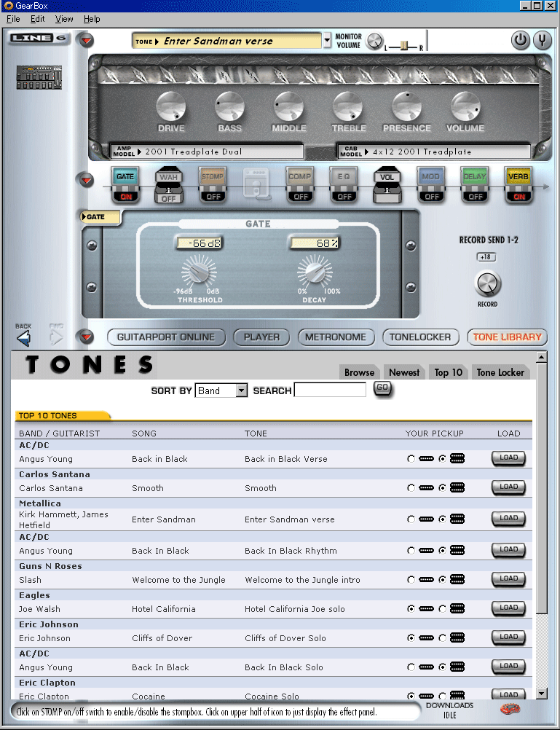Switch to the Newest tab
Viewport: 560px width, 730px height.
point(404,372)
